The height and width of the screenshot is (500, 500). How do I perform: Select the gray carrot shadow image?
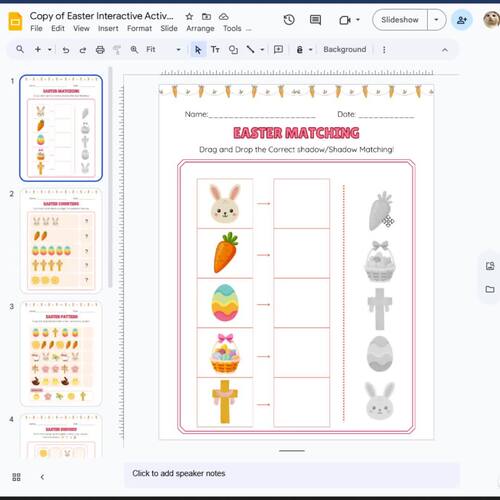tap(381, 211)
